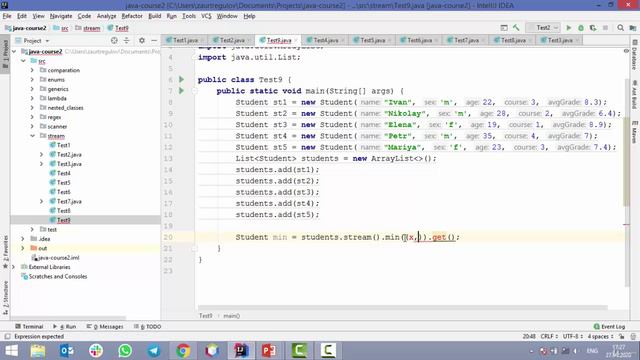Open project structure icon in toolbar
640x360 pixels.
[633, 28]
